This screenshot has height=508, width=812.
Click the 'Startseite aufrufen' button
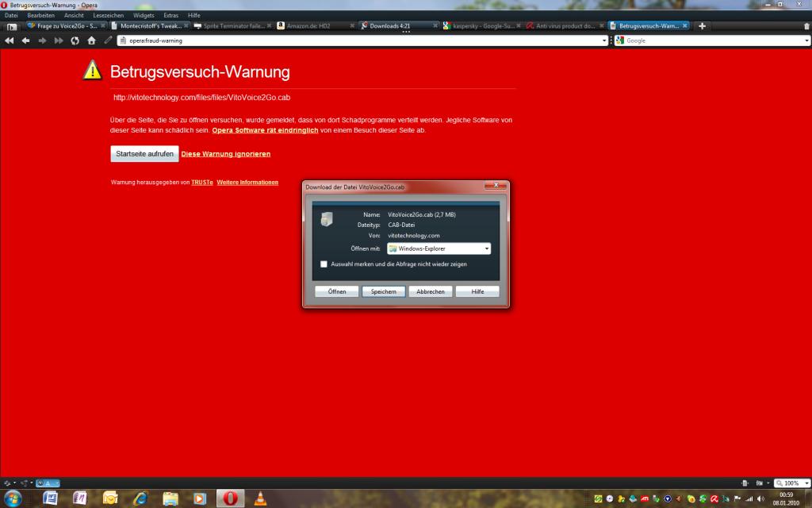[144, 154]
